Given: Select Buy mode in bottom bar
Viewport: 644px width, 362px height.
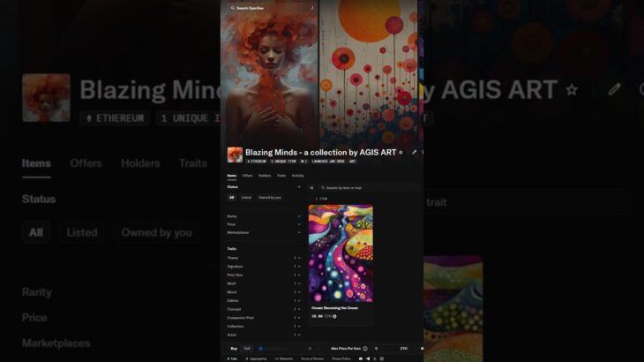Looking at the screenshot, I should [234, 349].
